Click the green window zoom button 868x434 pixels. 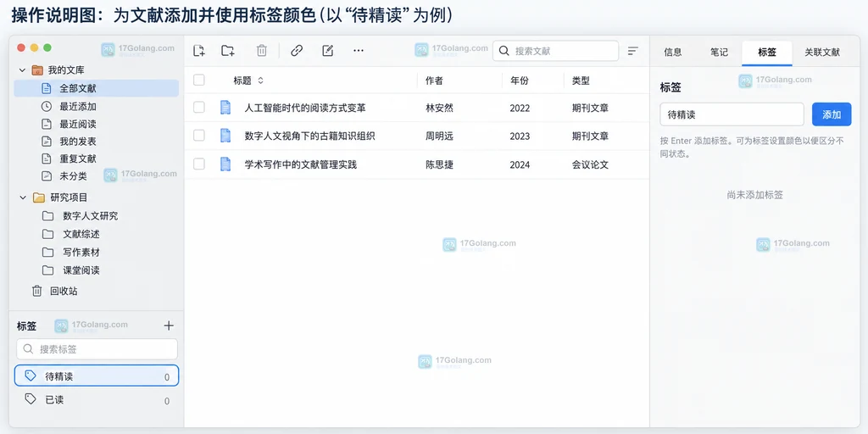point(47,47)
